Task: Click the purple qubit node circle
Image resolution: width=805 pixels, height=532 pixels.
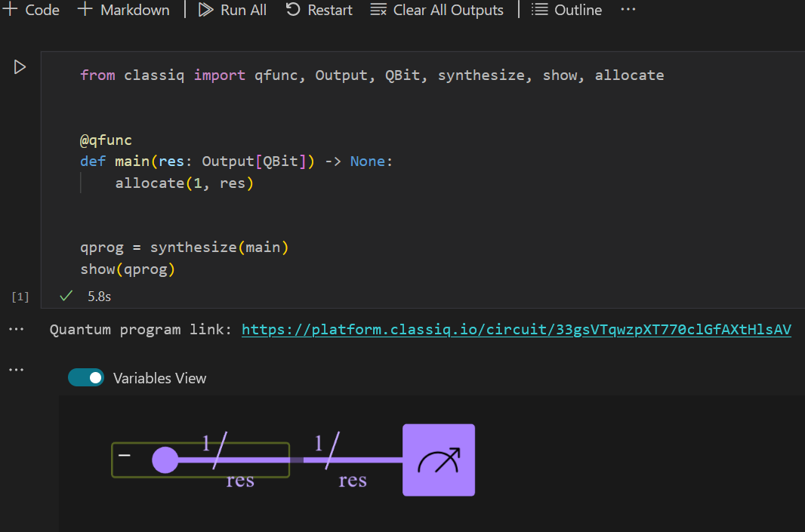Action: pyautogui.click(x=165, y=460)
